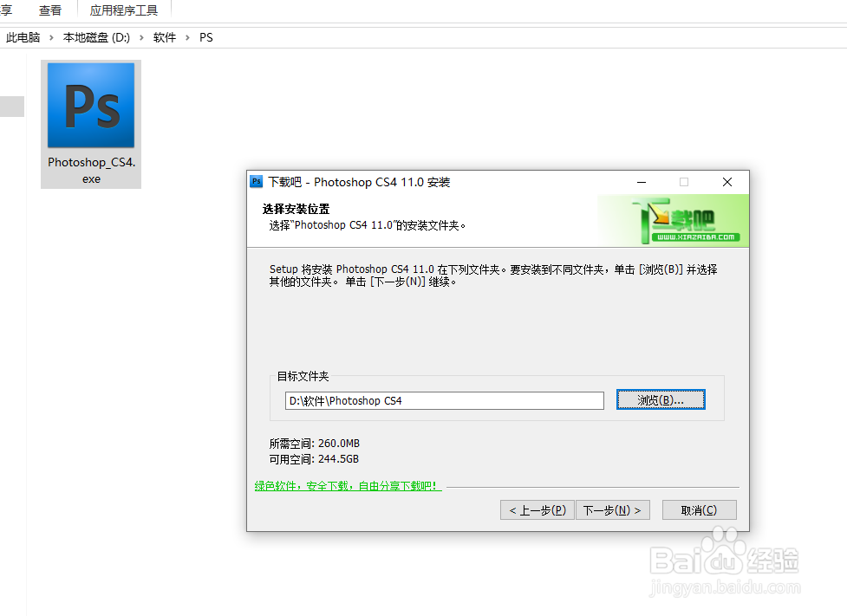Click the 下一步(N) next button
Image resolution: width=847 pixels, height=616 pixels.
(x=613, y=509)
